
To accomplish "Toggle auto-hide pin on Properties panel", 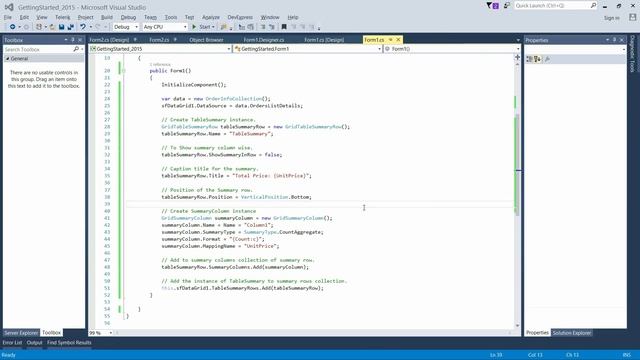I will coord(614,40).
